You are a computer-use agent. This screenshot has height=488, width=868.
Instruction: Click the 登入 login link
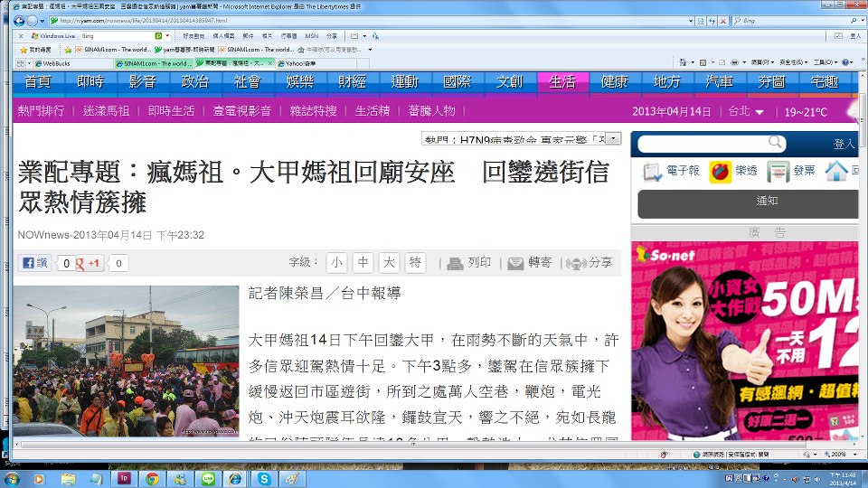pyautogui.click(x=844, y=144)
